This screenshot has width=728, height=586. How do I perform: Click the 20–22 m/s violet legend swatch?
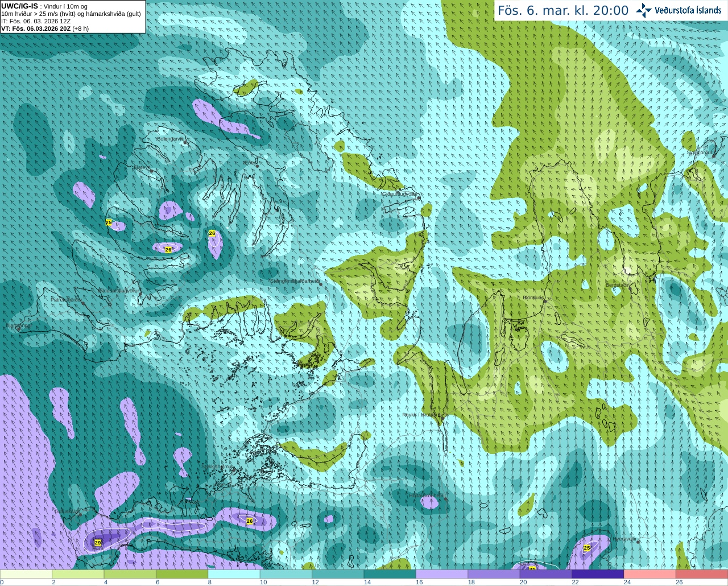[546, 574]
